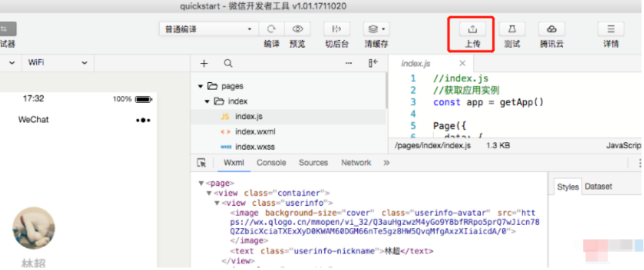This screenshot has width=644, height=270.
Task: Collapse the index folder
Action: (207, 101)
